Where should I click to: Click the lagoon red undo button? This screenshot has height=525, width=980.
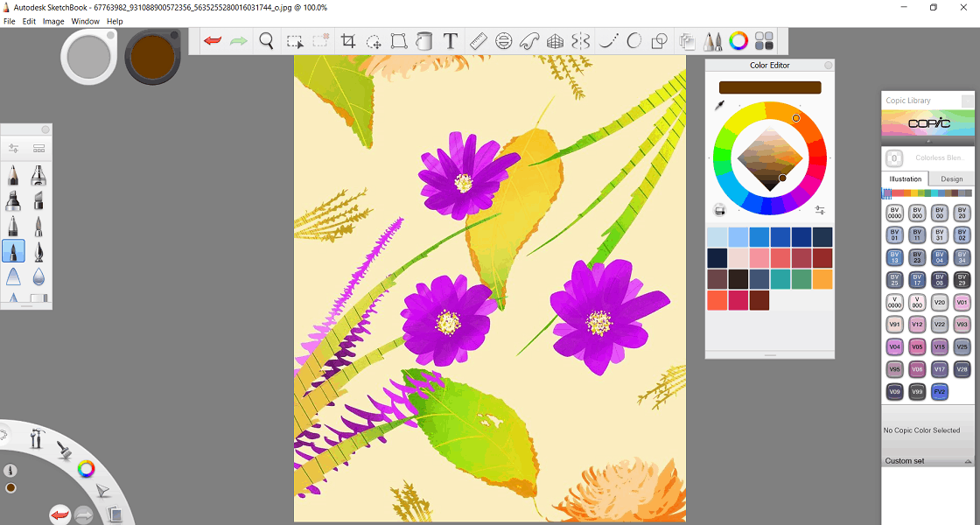[x=60, y=515]
